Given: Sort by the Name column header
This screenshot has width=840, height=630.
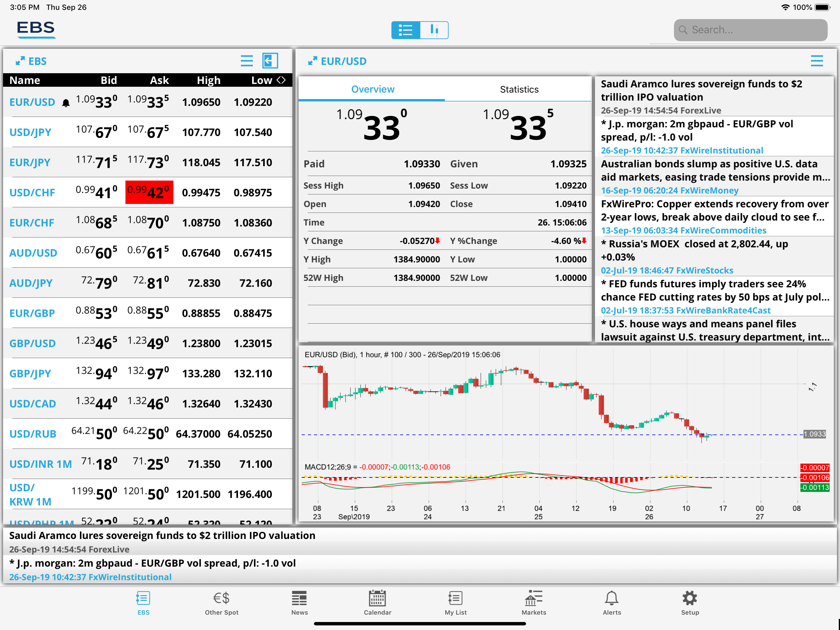Looking at the screenshot, I should (x=25, y=80).
